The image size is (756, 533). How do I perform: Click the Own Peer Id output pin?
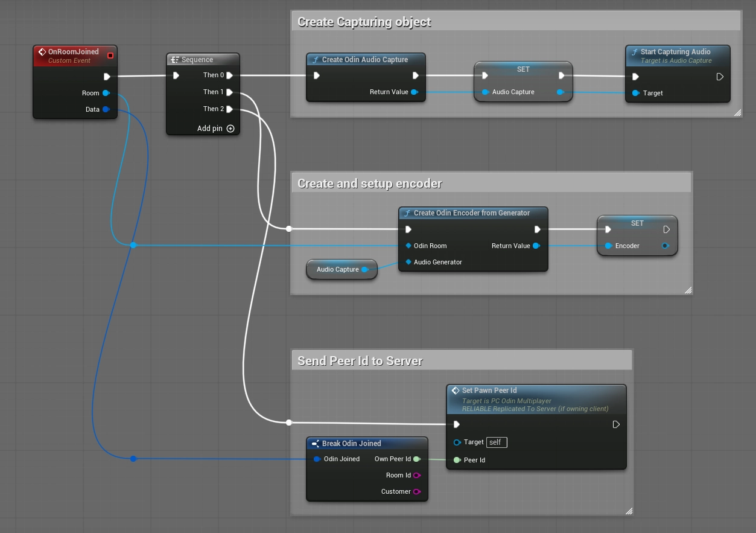coord(416,459)
